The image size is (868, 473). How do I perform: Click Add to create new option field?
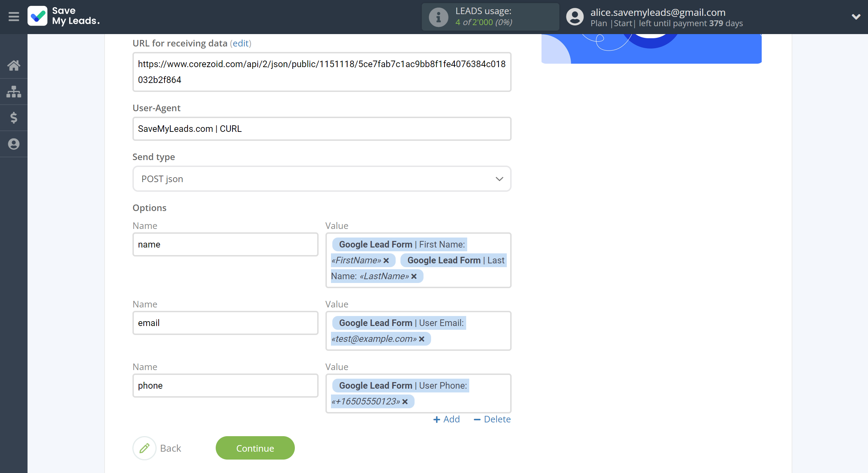(x=448, y=419)
